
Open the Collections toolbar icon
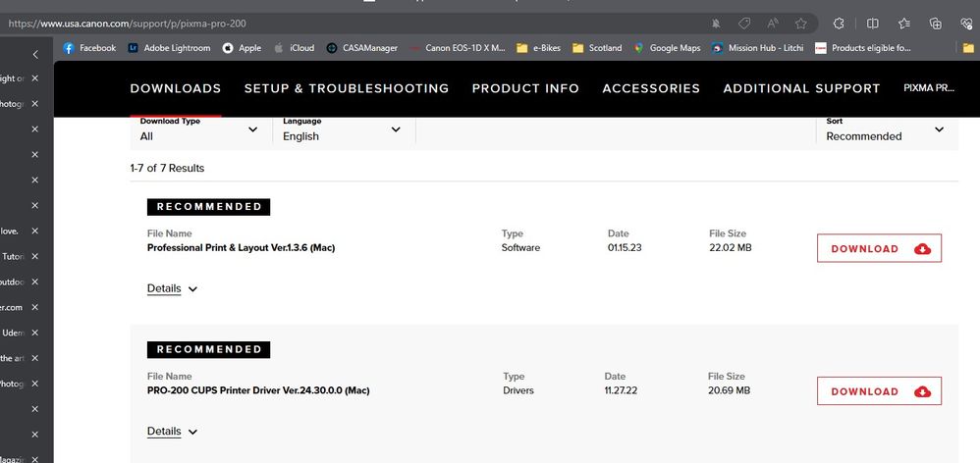[936, 24]
